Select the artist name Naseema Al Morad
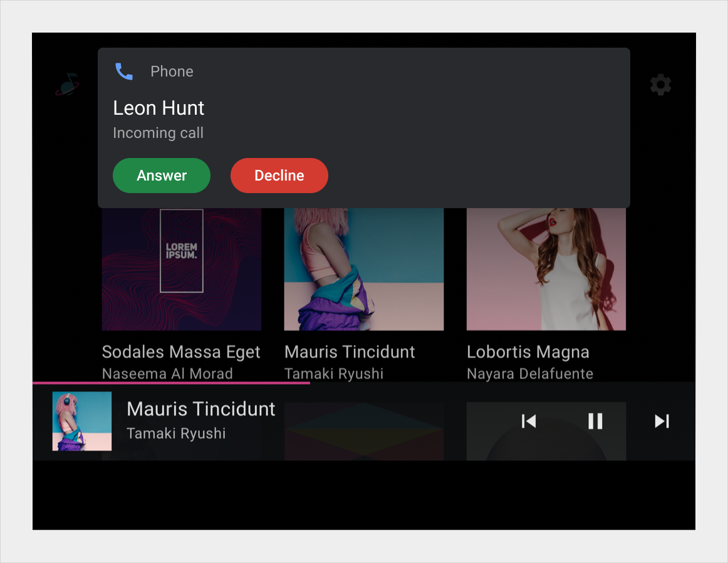Viewport: 728px width, 563px height. coord(167,373)
